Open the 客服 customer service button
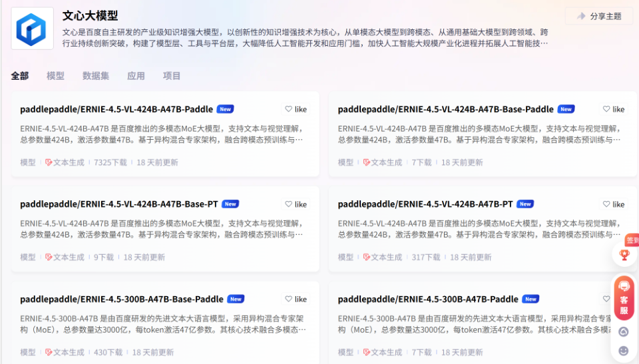 coord(624,298)
